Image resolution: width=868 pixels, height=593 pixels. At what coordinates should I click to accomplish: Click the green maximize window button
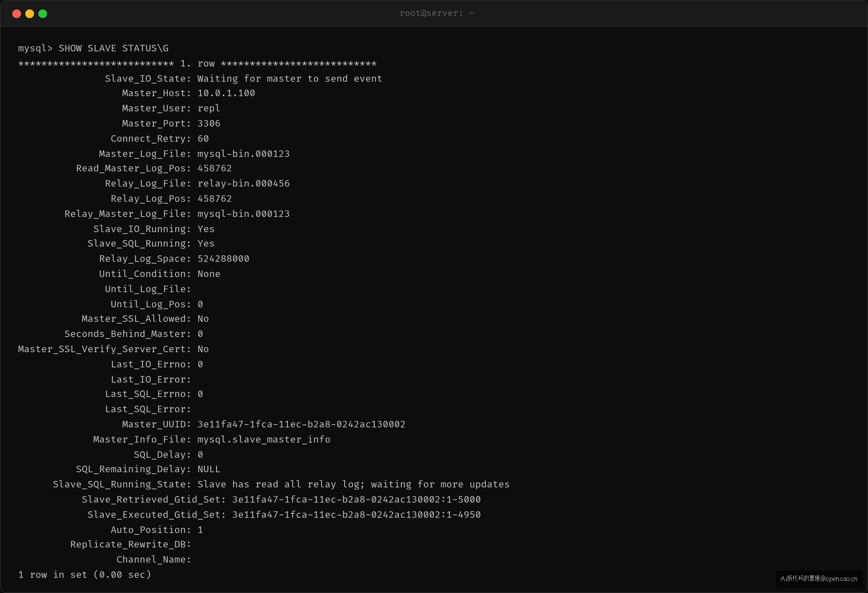(43, 14)
